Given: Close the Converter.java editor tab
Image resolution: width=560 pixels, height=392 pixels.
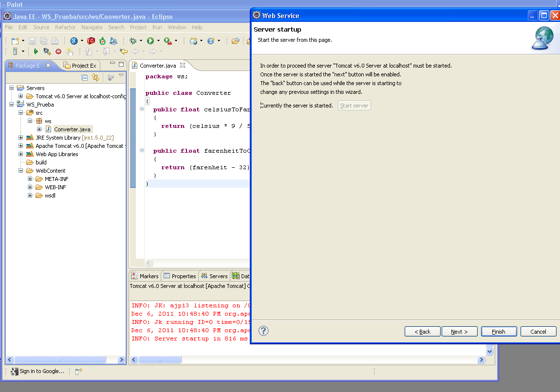Looking at the screenshot, I should click(x=183, y=65).
